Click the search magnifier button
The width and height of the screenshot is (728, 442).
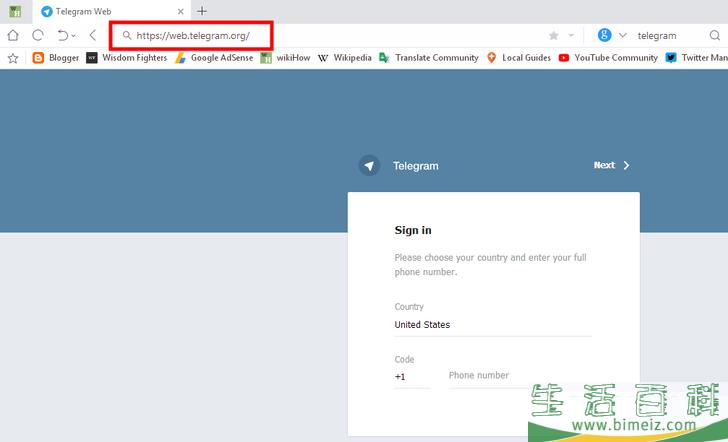(715, 35)
